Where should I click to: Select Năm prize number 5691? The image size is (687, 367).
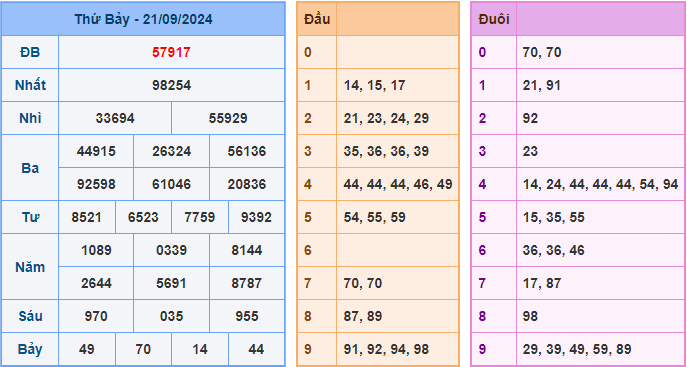(x=171, y=283)
